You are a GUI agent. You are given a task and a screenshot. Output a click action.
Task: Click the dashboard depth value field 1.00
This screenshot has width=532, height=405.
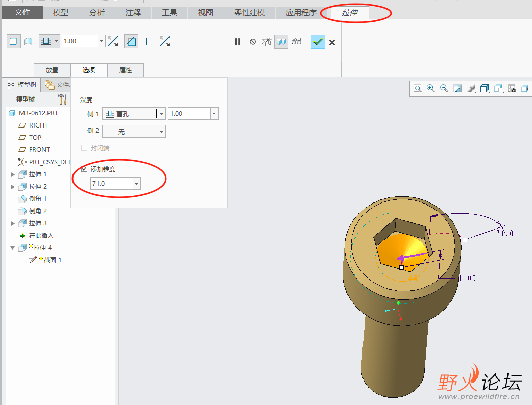tap(80, 41)
